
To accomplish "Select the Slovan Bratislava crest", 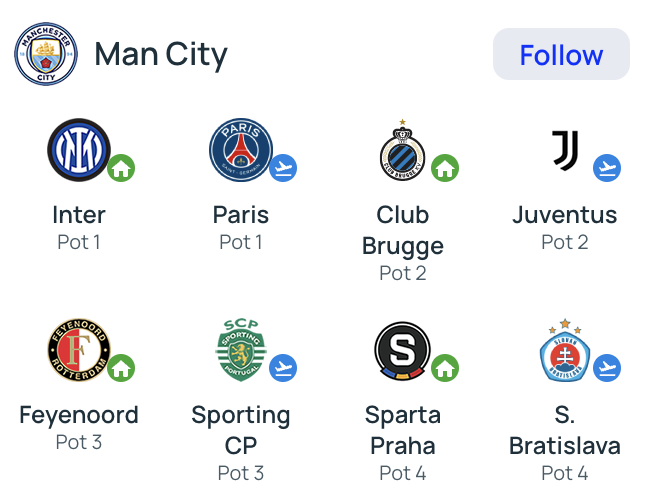I will pos(564,351).
